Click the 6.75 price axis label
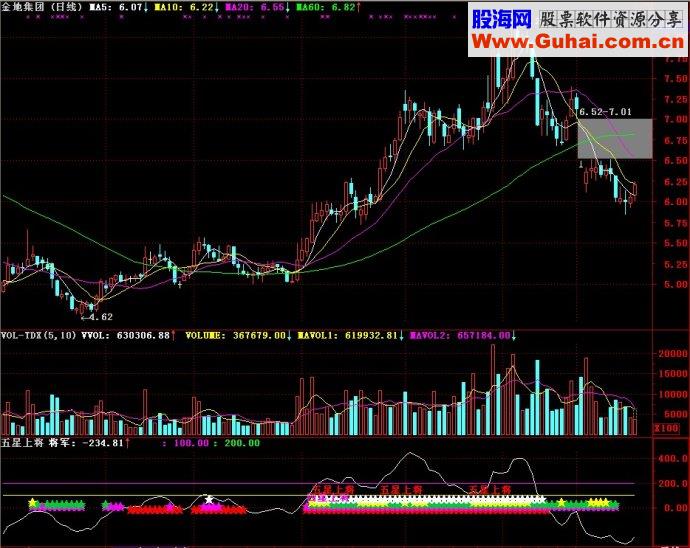Viewport: 690px width, 548px height. point(675,140)
